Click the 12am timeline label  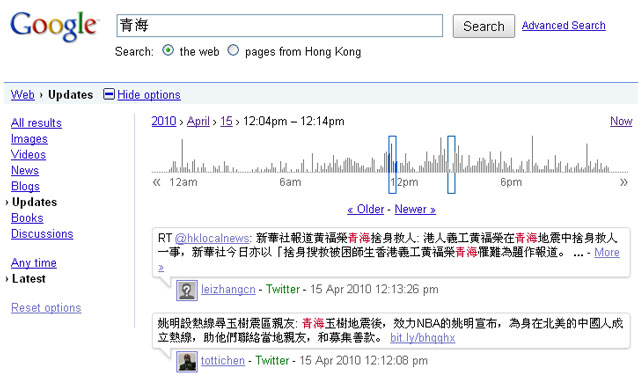[x=183, y=182]
